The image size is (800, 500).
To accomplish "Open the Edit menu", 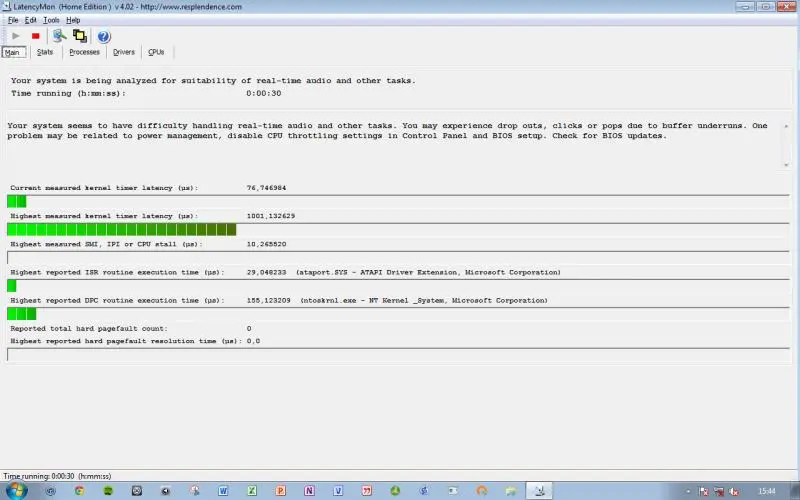I will 31,20.
